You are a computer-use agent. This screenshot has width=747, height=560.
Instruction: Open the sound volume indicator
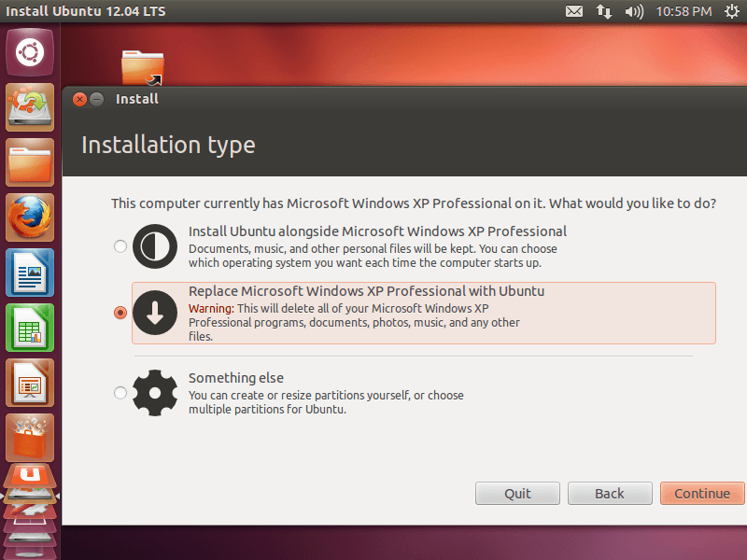(x=634, y=11)
